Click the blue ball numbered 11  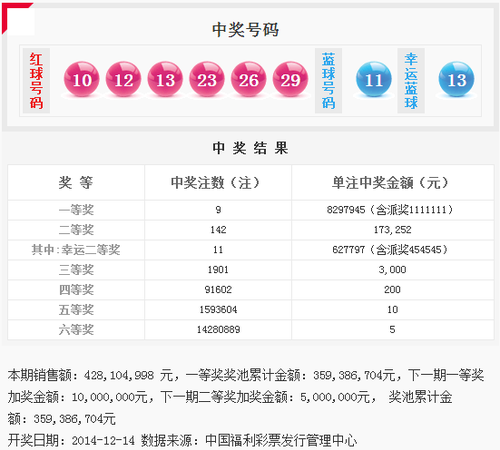(374, 79)
